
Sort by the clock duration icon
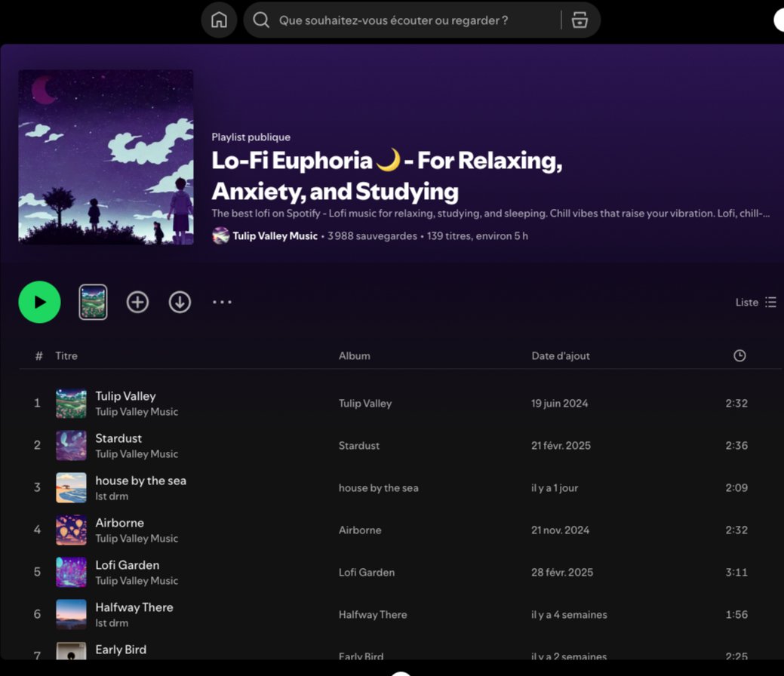click(739, 355)
